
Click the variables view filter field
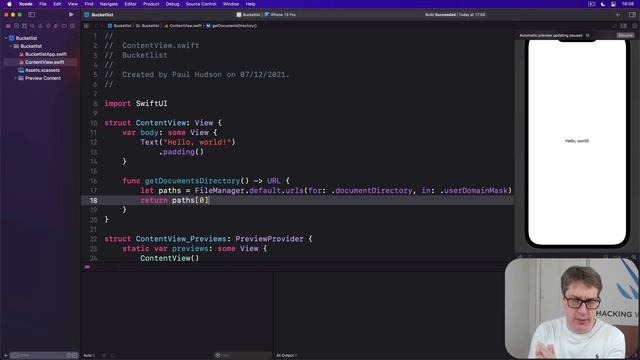coord(242,356)
